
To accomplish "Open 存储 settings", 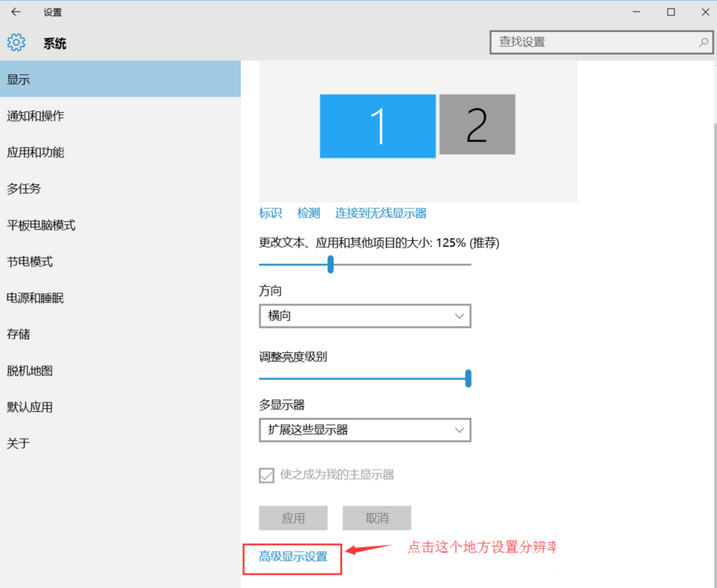I will coord(120,334).
